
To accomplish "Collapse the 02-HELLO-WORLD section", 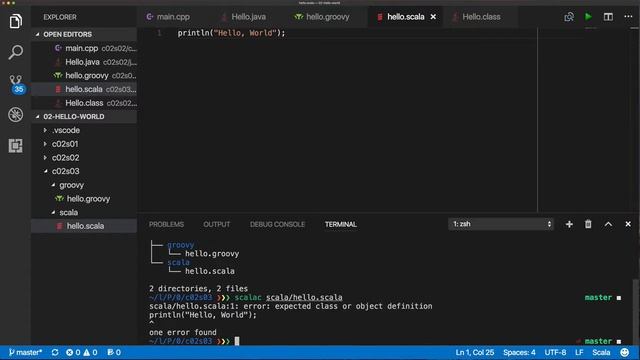I will 84,116.
